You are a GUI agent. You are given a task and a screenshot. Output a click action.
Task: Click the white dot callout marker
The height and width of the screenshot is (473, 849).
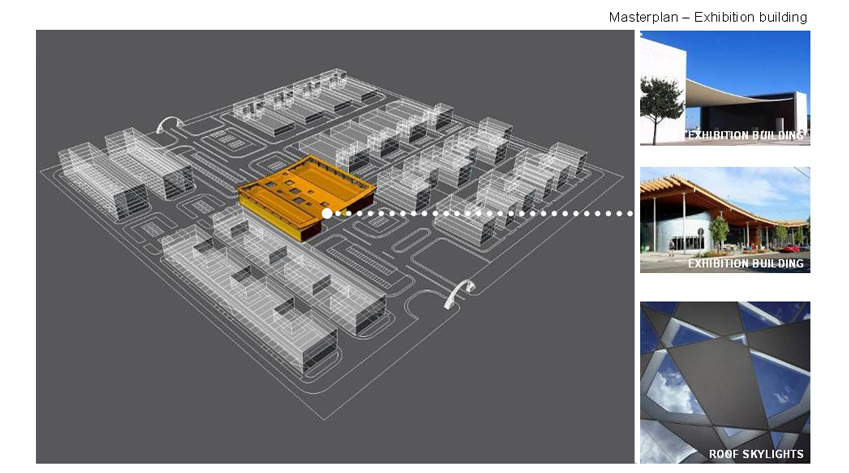(327, 214)
